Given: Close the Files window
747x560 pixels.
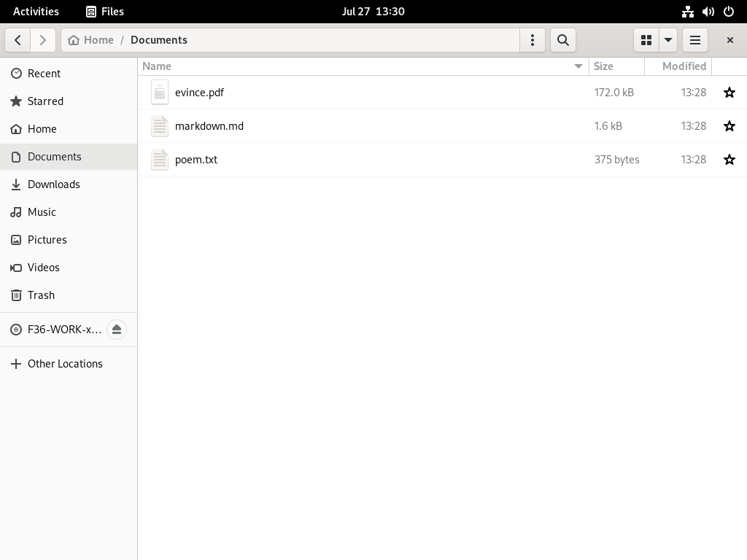Looking at the screenshot, I should point(729,40).
